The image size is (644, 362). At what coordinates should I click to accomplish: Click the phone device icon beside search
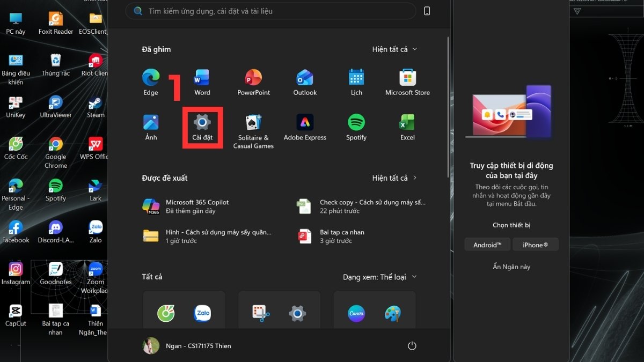click(427, 11)
